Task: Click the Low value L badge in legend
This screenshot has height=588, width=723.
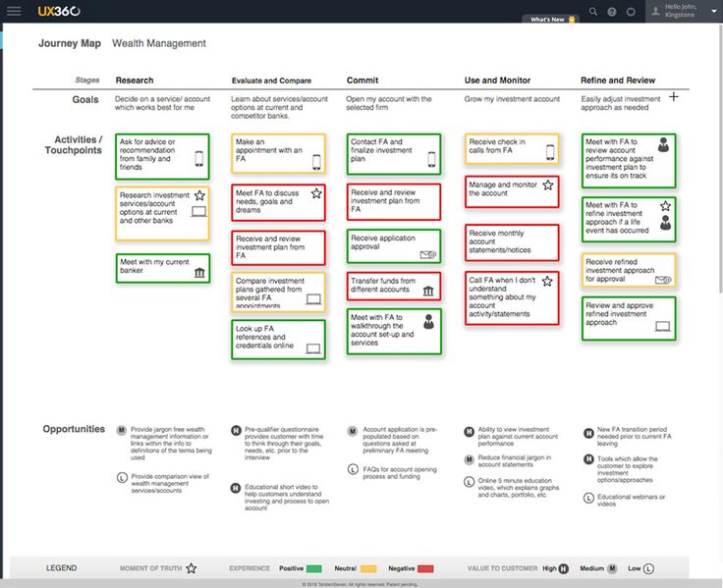Action: click(648, 568)
